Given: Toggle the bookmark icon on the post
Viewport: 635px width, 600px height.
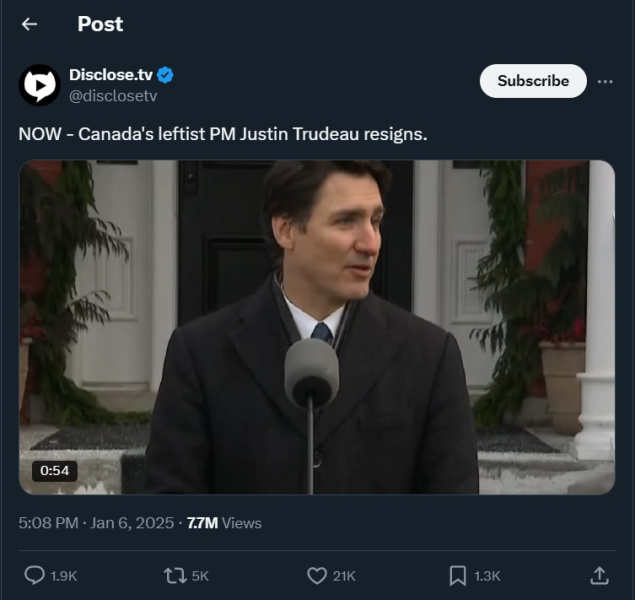Looking at the screenshot, I should (x=458, y=575).
